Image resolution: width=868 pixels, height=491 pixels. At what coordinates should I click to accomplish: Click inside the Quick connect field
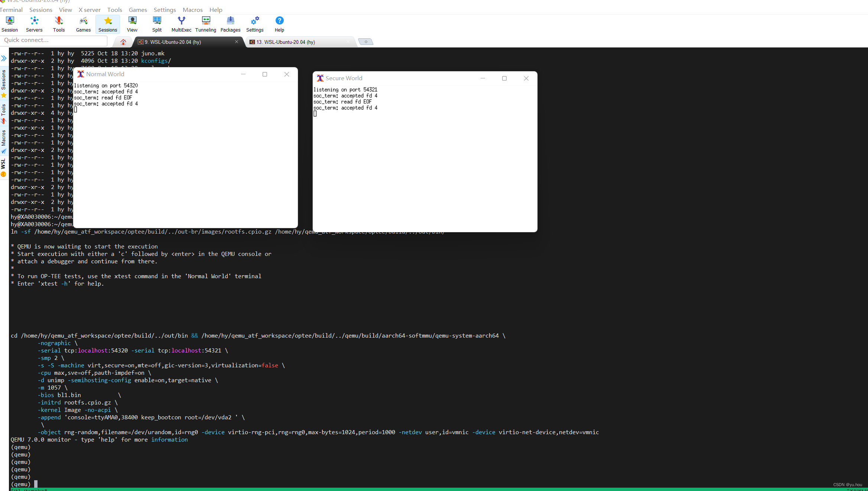pos(54,40)
